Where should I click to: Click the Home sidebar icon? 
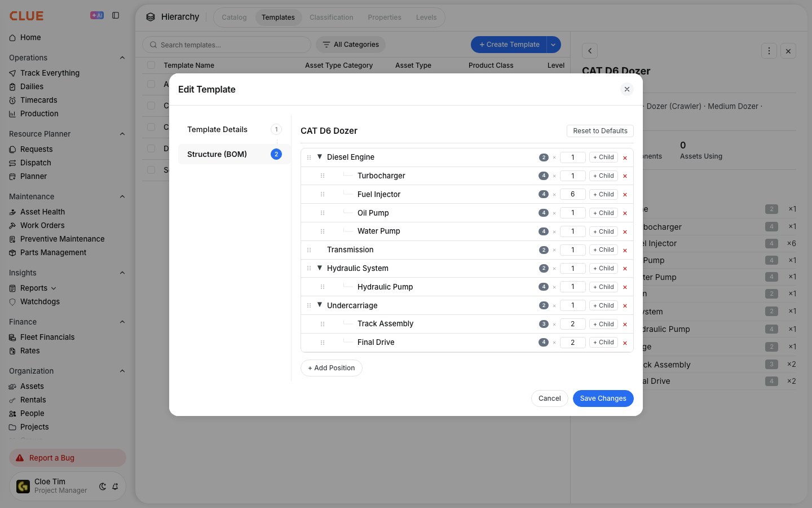[12, 38]
